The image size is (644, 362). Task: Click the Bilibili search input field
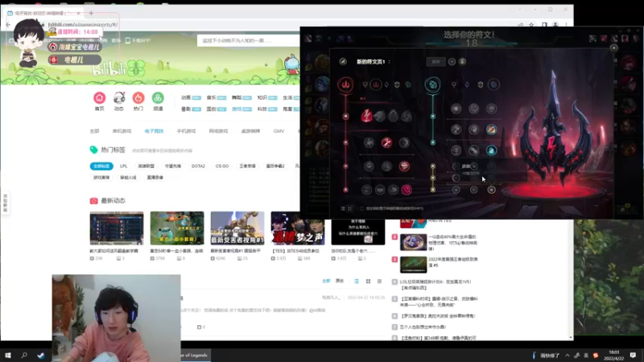[x=249, y=41]
